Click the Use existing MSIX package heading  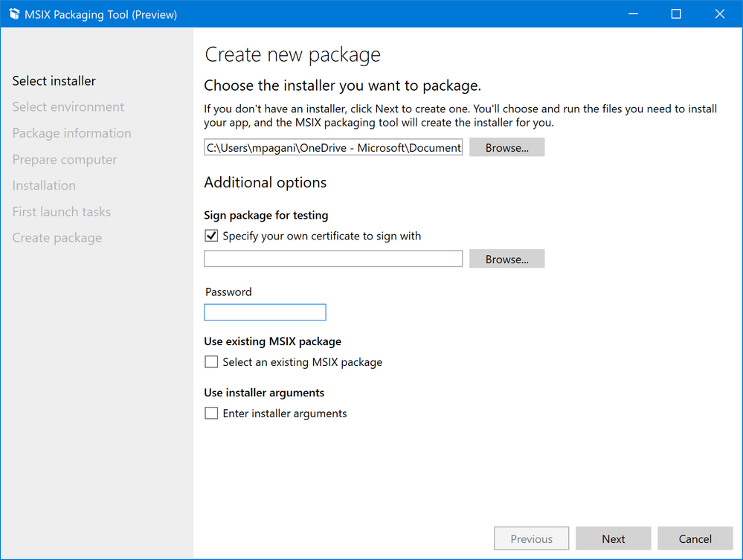coord(272,341)
